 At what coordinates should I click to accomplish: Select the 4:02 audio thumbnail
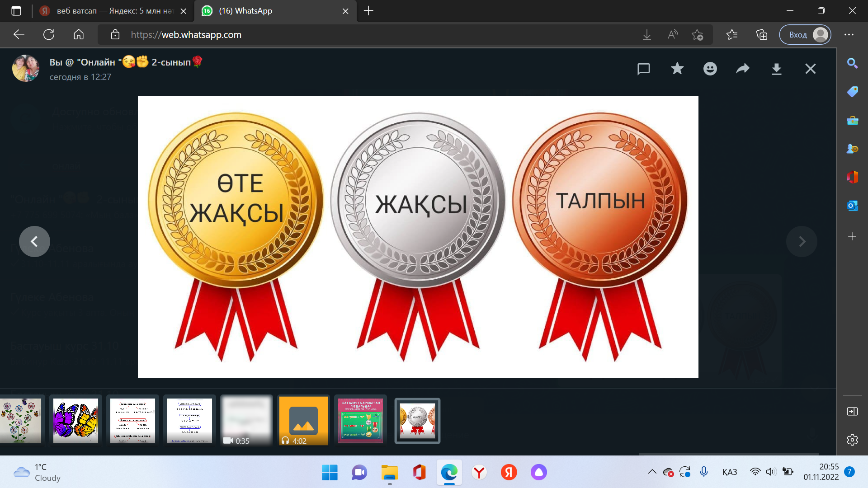point(303,421)
